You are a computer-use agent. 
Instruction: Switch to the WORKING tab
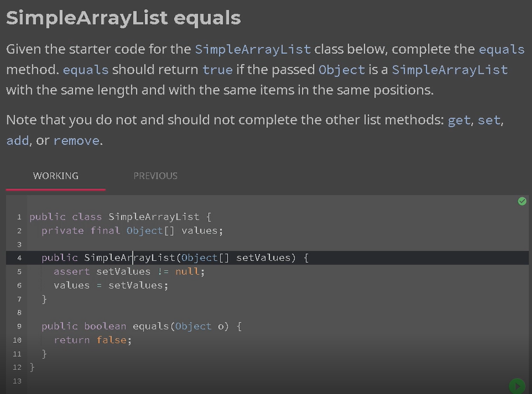pos(56,176)
